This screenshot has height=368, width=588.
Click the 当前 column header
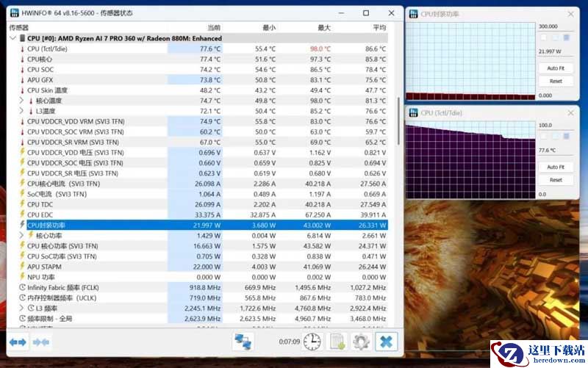[x=214, y=27]
